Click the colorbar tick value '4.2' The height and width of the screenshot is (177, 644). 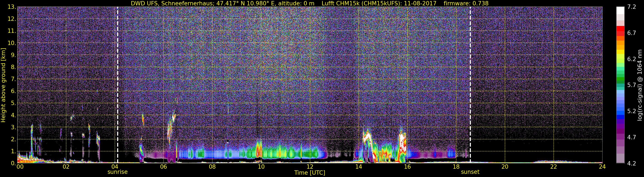632,163
